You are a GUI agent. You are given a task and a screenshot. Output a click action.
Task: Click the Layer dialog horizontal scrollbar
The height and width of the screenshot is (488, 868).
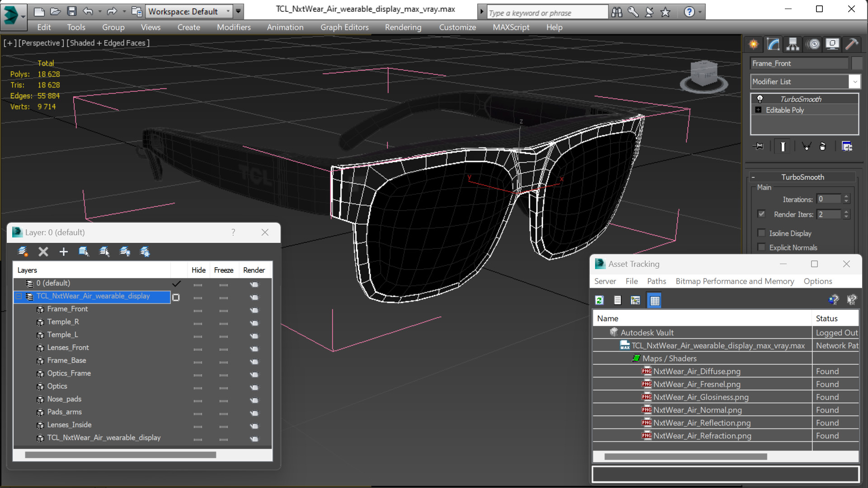pos(120,455)
